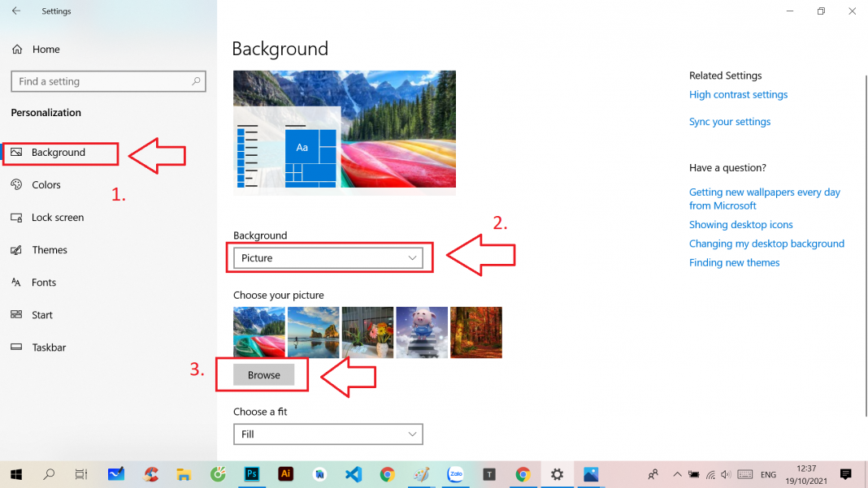Select the autumn forest picture thumbnail
The image size is (868, 488).
476,332
